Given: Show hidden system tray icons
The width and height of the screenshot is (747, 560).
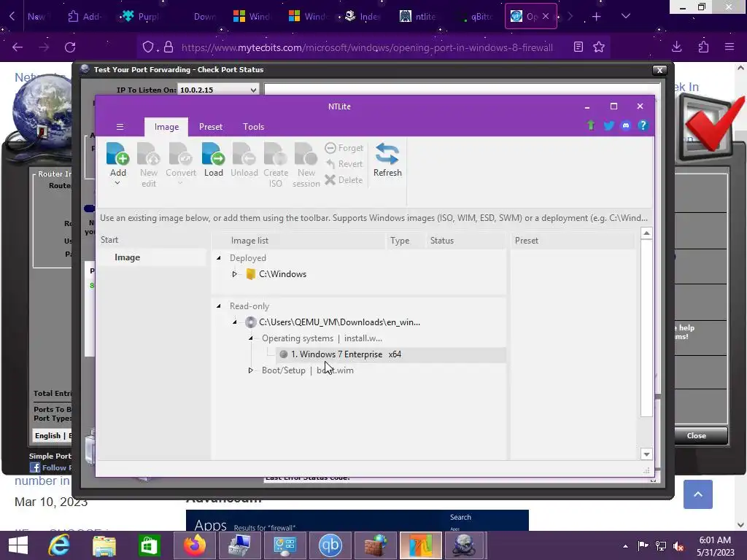Looking at the screenshot, I should [625, 546].
